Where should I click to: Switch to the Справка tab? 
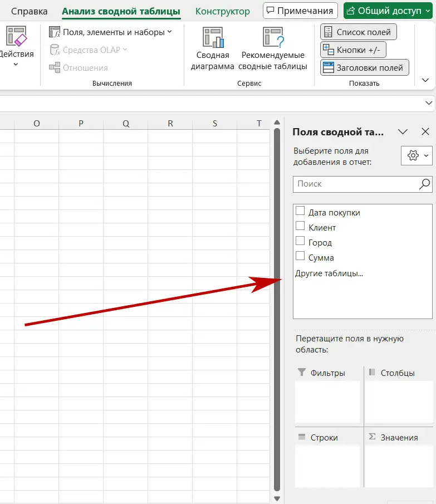(x=30, y=11)
